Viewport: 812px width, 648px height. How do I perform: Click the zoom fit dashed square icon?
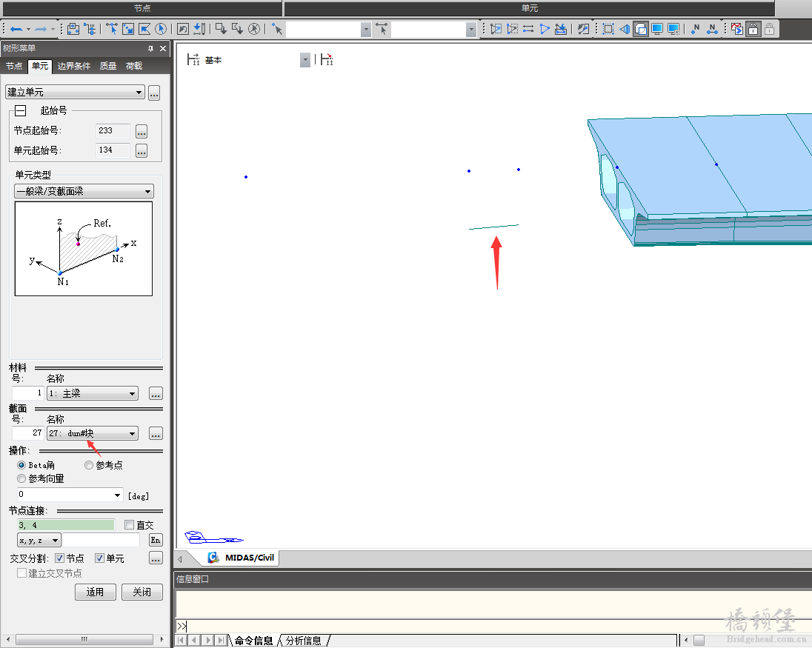608,29
